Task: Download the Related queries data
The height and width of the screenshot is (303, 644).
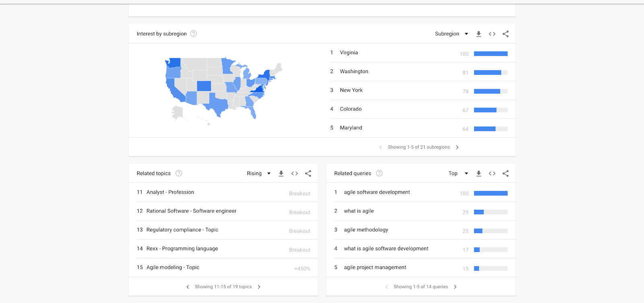Action: tap(479, 174)
